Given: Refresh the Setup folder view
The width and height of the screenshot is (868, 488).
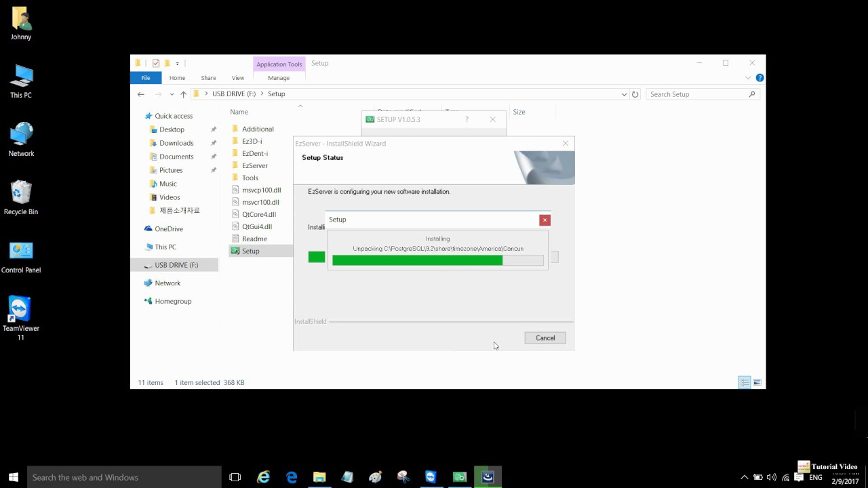Looking at the screenshot, I should tap(635, 94).
